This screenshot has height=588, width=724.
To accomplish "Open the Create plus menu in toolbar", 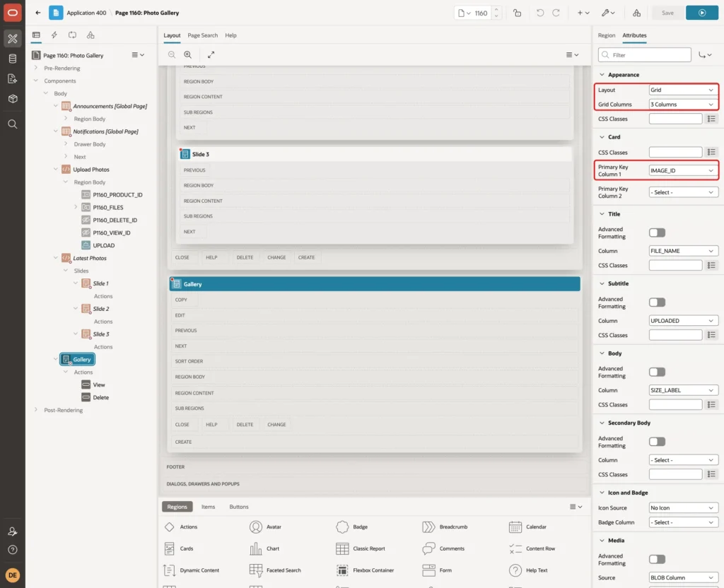I will tap(583, 13).
